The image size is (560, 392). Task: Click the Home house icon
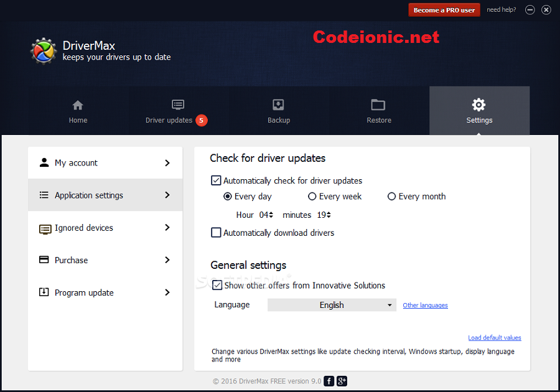coord(78,105)
